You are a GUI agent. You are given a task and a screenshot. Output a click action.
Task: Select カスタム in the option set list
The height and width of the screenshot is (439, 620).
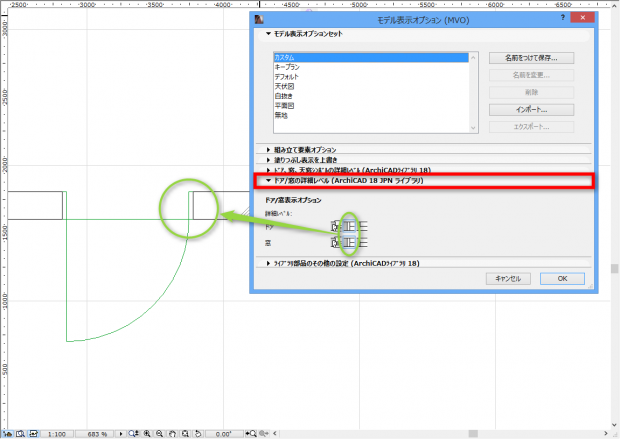point(371,57)
